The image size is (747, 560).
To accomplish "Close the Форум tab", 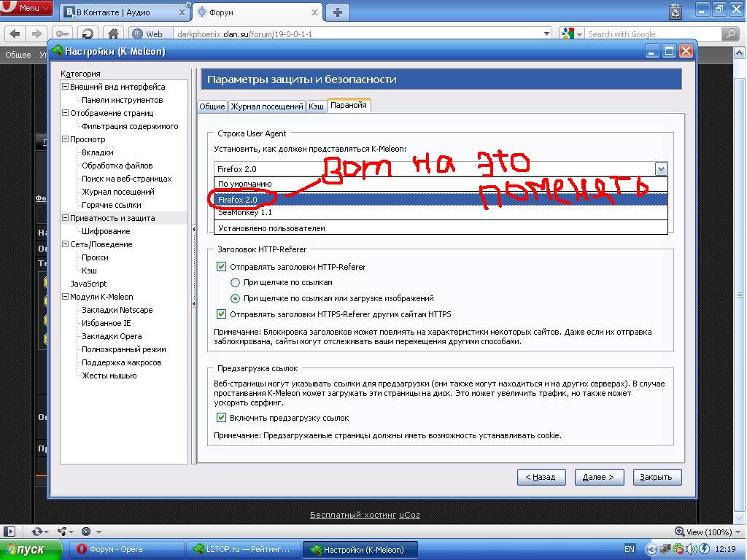I will [x=314, y=13].
